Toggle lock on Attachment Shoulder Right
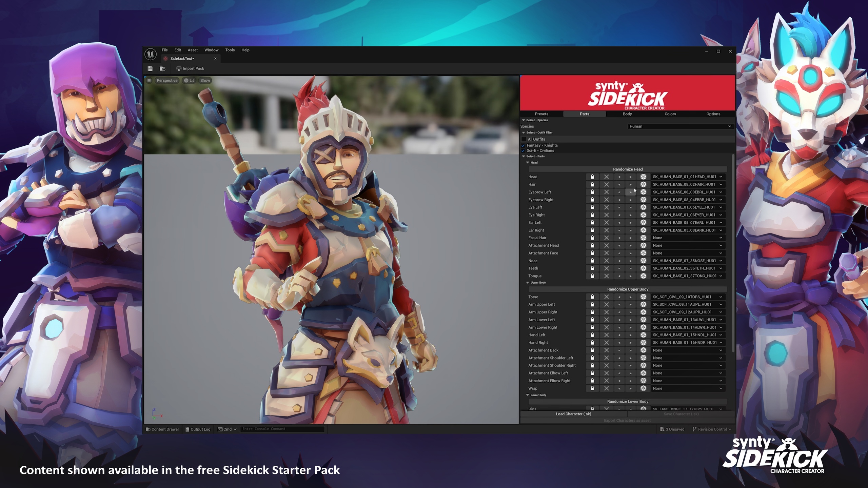Image resolution: width=868 pixels, height=488 pixels. [x=592, y=365]
